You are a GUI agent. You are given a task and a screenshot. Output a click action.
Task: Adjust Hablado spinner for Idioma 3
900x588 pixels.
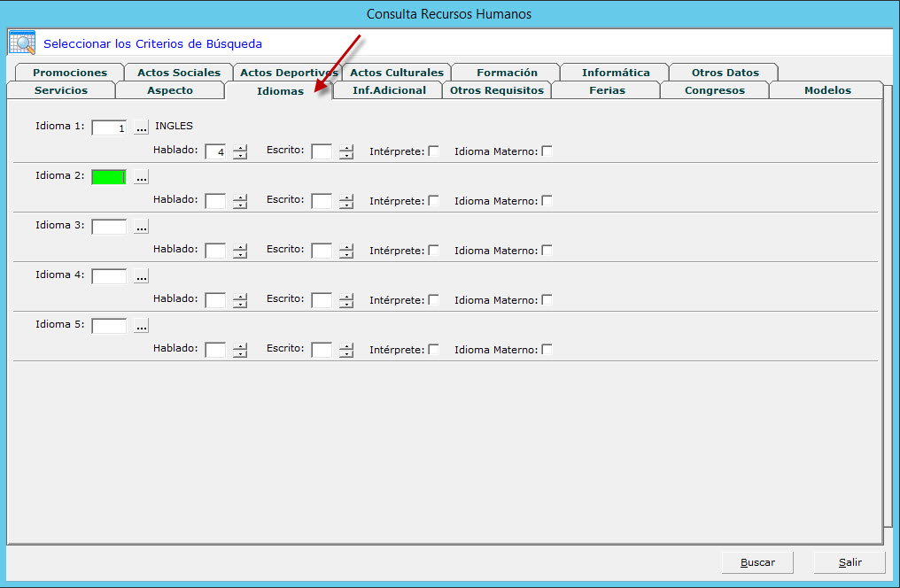coord(240,251)
